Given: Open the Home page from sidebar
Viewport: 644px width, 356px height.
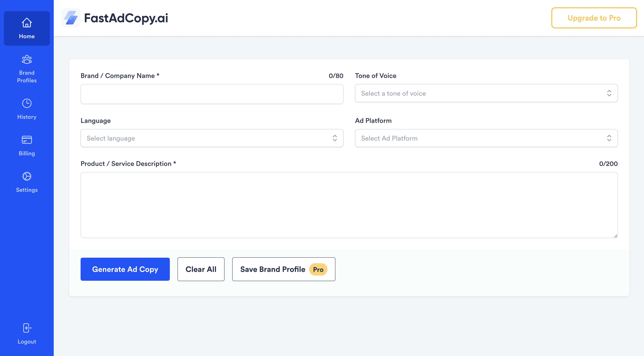Looking at the screenshot, I should point(27,28).
